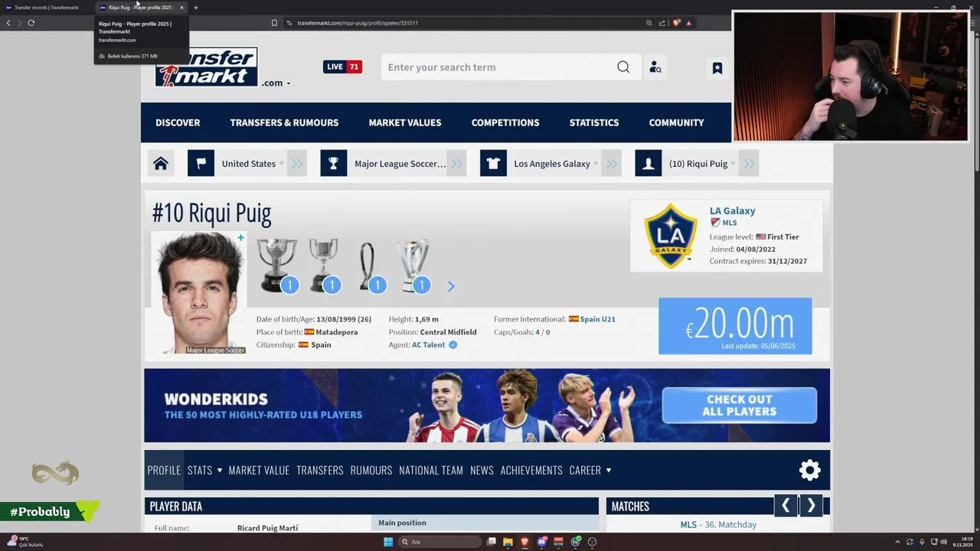Screen dimensions: 980x551
Task: Open the STATS dropdown tab
Action: [x=204, y=470]
